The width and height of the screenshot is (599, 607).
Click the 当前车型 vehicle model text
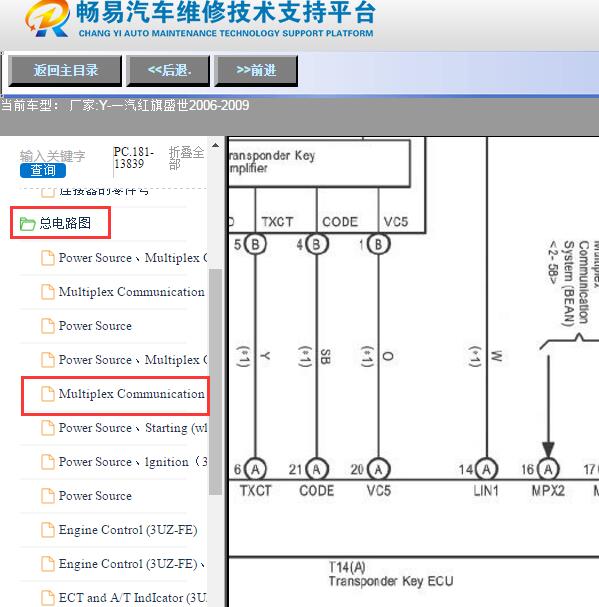(125, 105)
